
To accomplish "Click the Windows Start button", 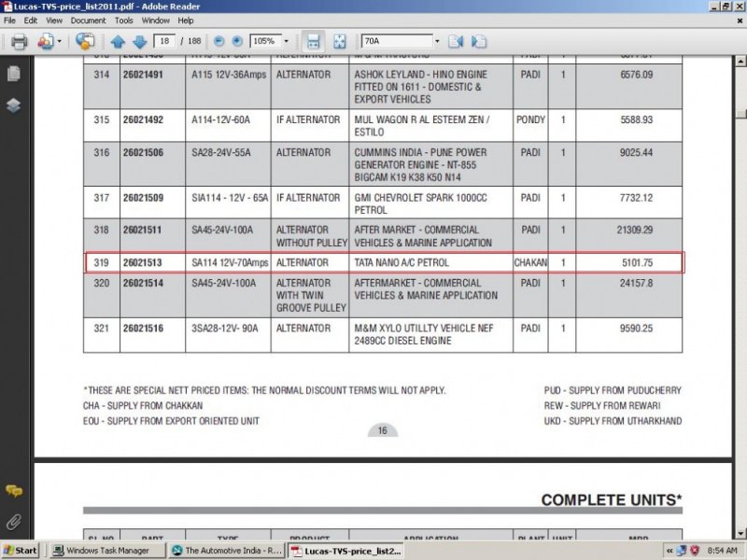I will (20, 551).
